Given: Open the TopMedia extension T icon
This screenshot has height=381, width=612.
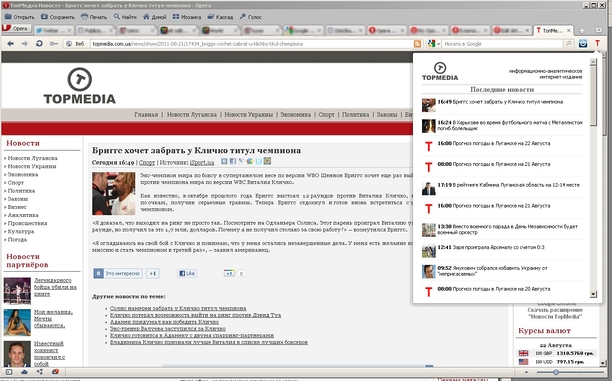Looking at the screenshot, I should [597, 43].
